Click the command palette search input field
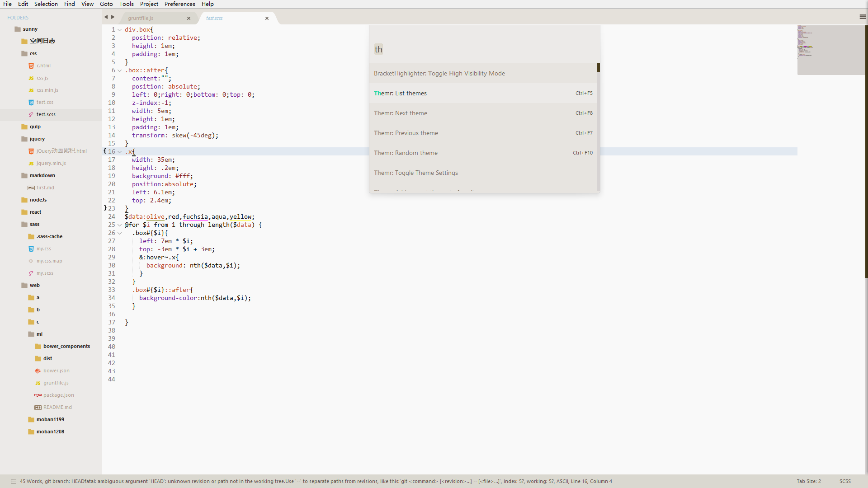This screenshot has width=868, height=488. point(484,50)
